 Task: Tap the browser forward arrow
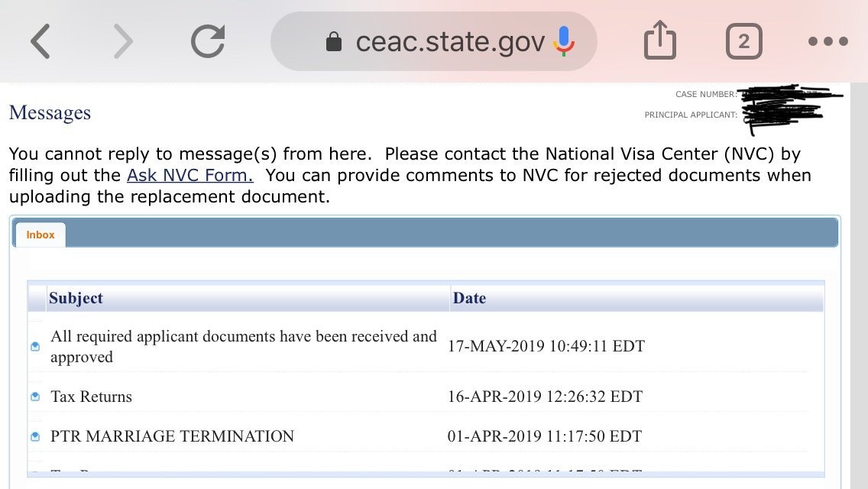click(123, 41)
